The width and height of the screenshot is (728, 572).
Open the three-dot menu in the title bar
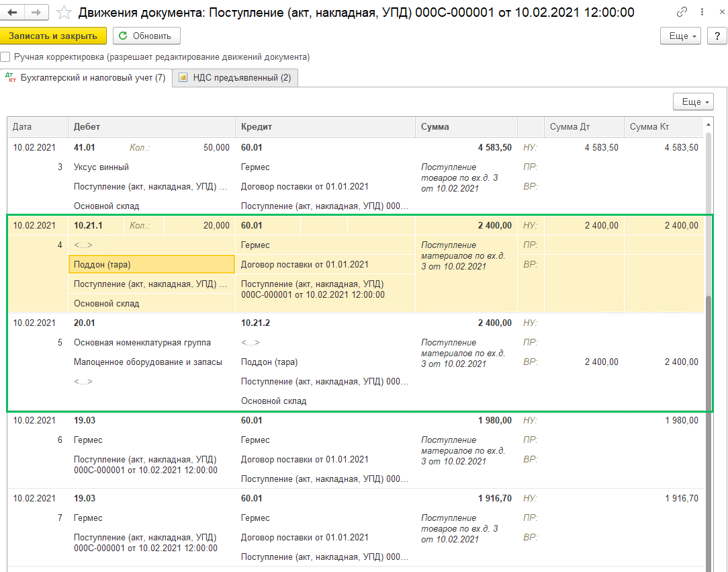(x=702, y=12)
